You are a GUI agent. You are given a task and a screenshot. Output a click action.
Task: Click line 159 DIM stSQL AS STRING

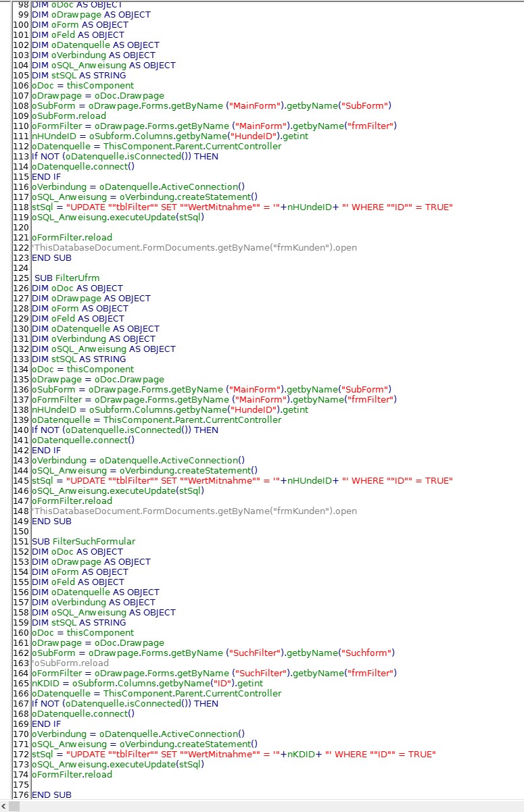pyautogui.click(x=78, y=623)
